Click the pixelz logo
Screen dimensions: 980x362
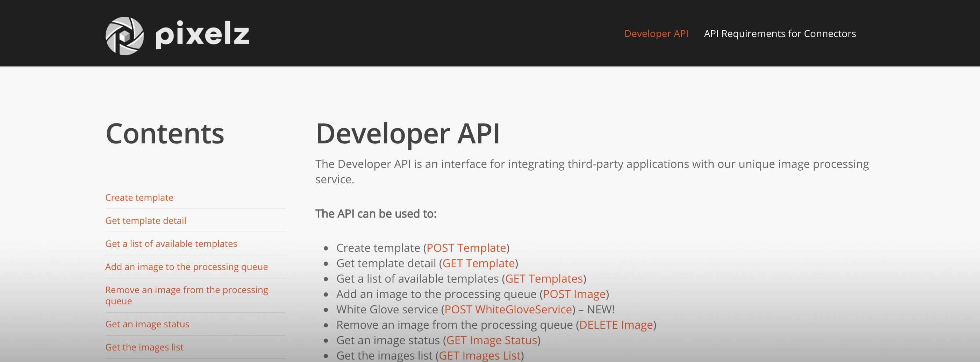(177, 35)
